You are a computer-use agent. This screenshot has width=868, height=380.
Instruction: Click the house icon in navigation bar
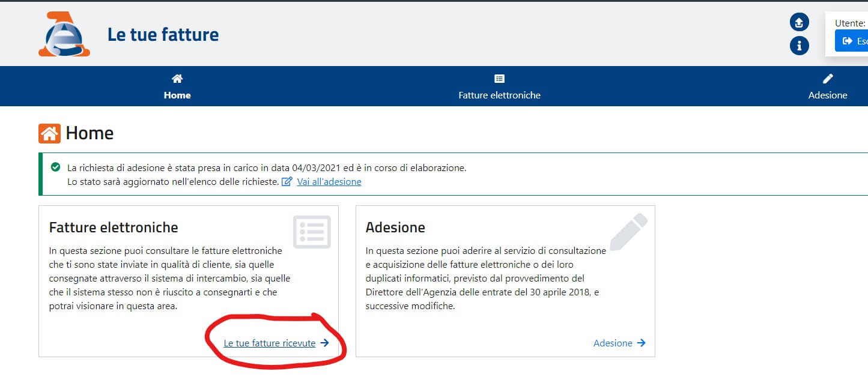click(x=177, y=79)
